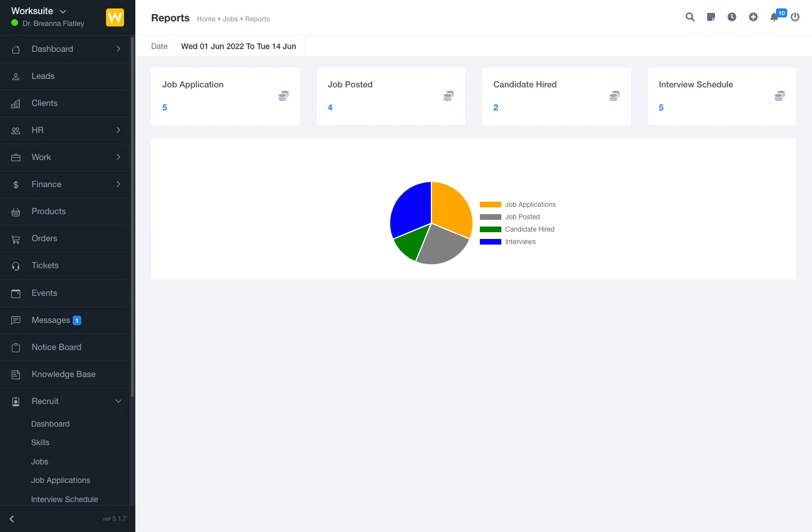Collapse sidebar using bottom-left arrow
The image size is (812, 532).
point(12,518)
